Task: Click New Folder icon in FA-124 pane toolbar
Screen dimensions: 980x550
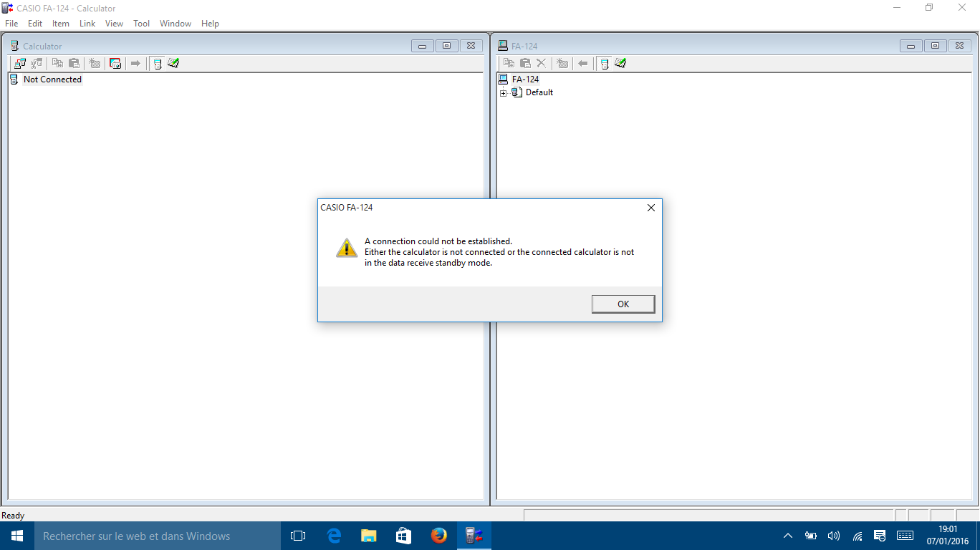Action: pos(562,63)
